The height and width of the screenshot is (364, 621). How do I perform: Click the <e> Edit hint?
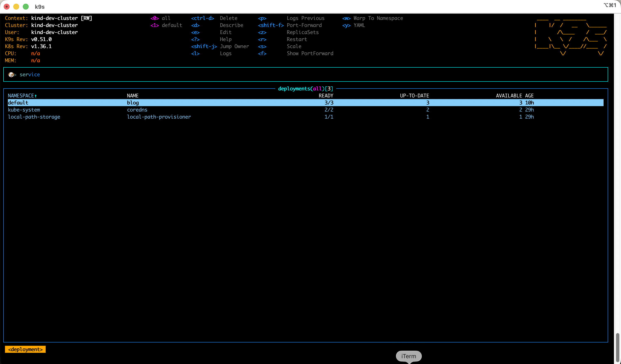point(211,32)
